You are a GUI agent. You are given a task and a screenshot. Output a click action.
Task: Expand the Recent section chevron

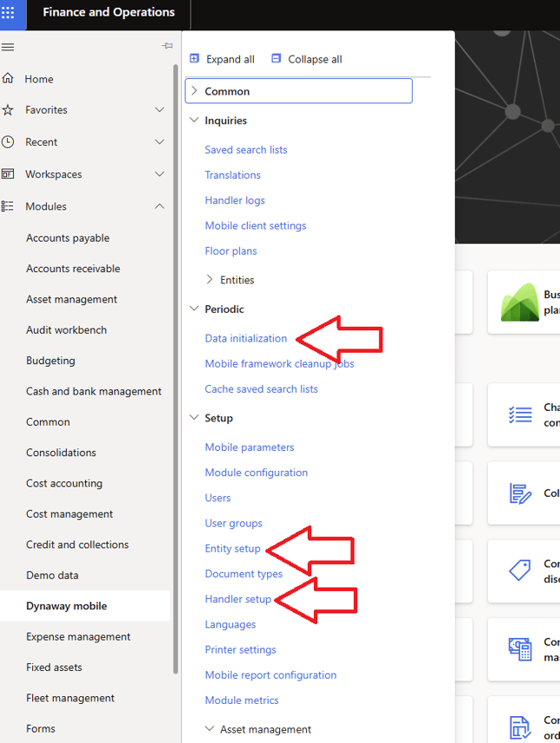(160, 141)
